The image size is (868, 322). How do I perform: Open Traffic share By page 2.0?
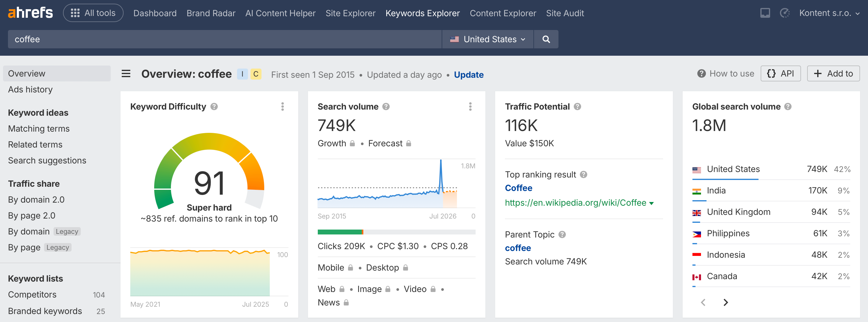pyautogui.click(x=32, y=215)
